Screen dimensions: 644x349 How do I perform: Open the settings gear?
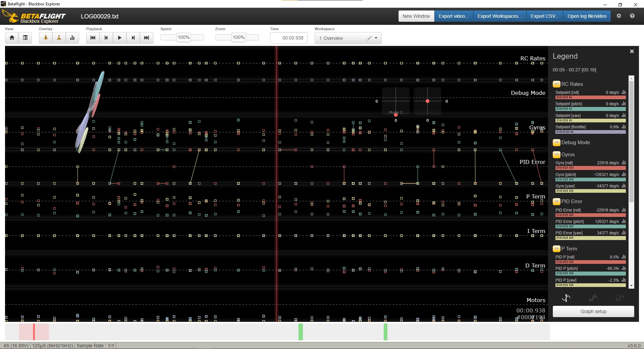[x=619, y=16]
